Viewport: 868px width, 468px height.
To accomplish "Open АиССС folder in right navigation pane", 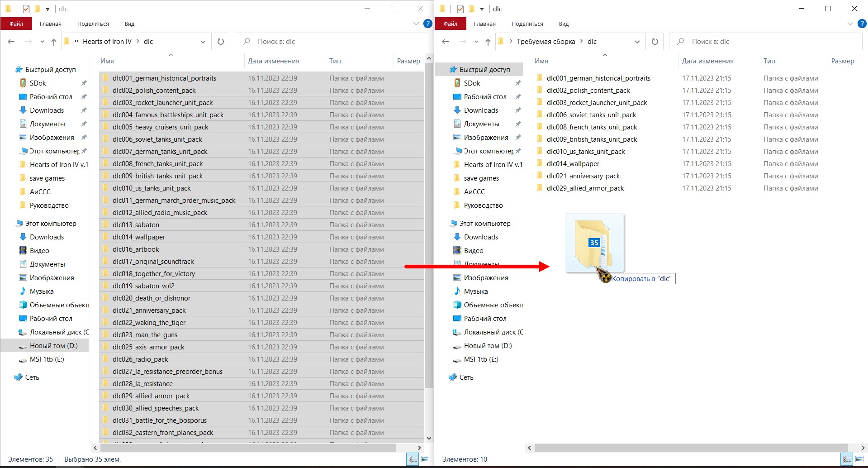I will coord(474,192).
